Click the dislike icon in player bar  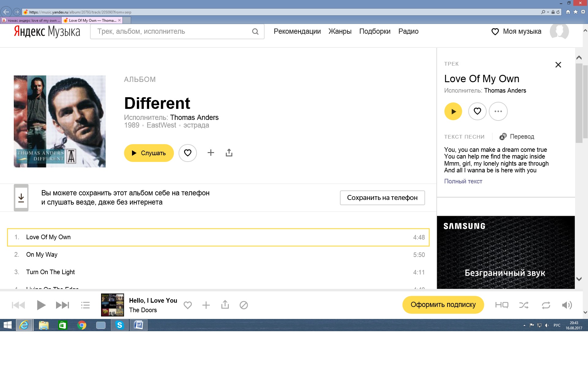[244, 305]
